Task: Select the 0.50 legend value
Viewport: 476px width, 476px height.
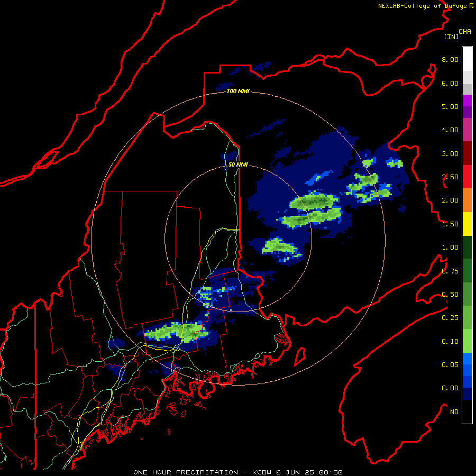Action: pos(450,295)
